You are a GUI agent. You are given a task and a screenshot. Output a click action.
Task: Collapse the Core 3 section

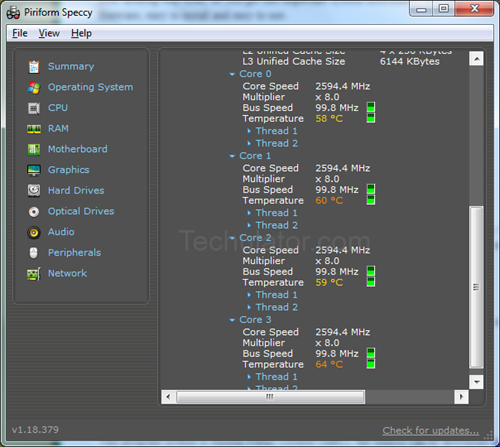[x=232, y=320]
